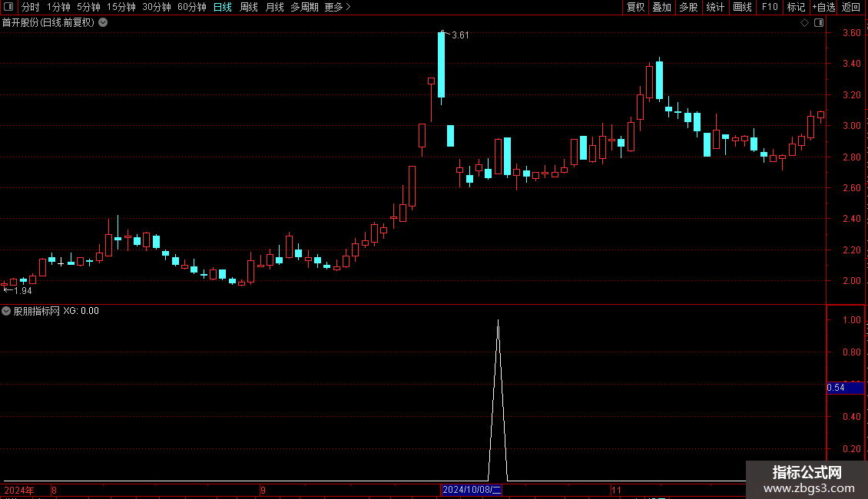Click the 2024/10/08 date marker
868x499 pixels.
tap(472, 490)
